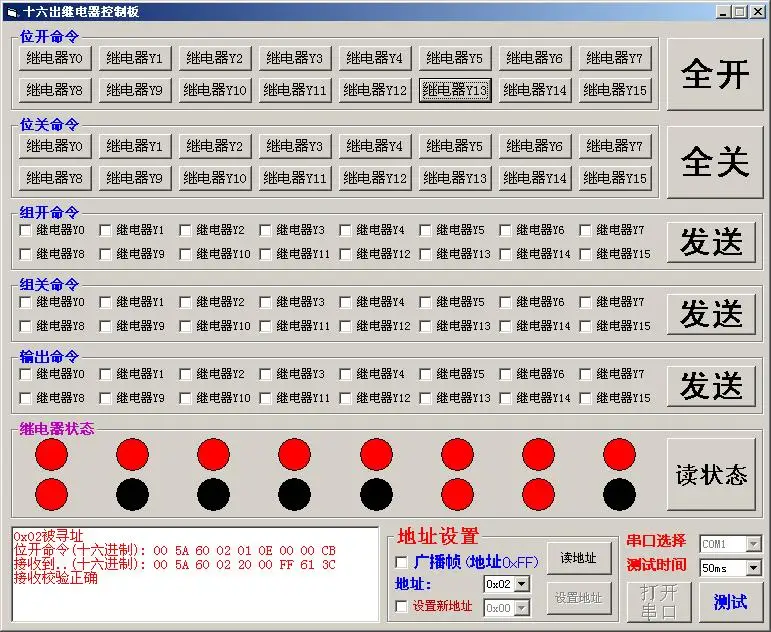
Task: Click the window title bar icon
Action: point(12,12)
